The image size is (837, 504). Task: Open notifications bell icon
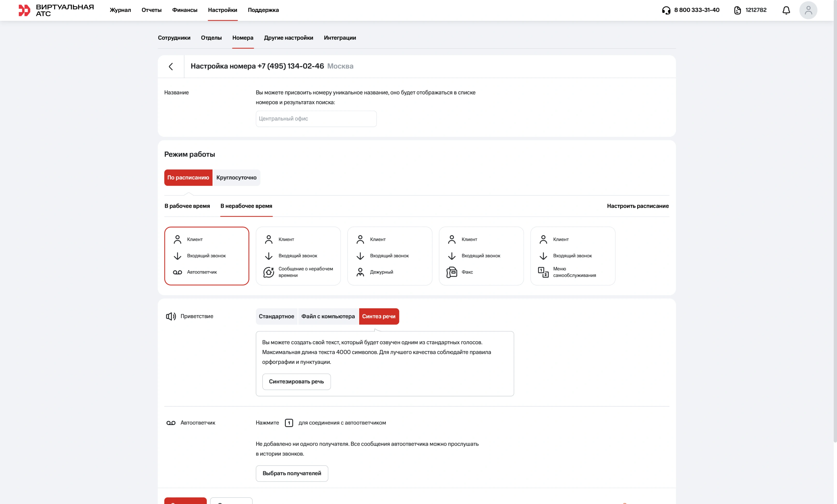786,10
